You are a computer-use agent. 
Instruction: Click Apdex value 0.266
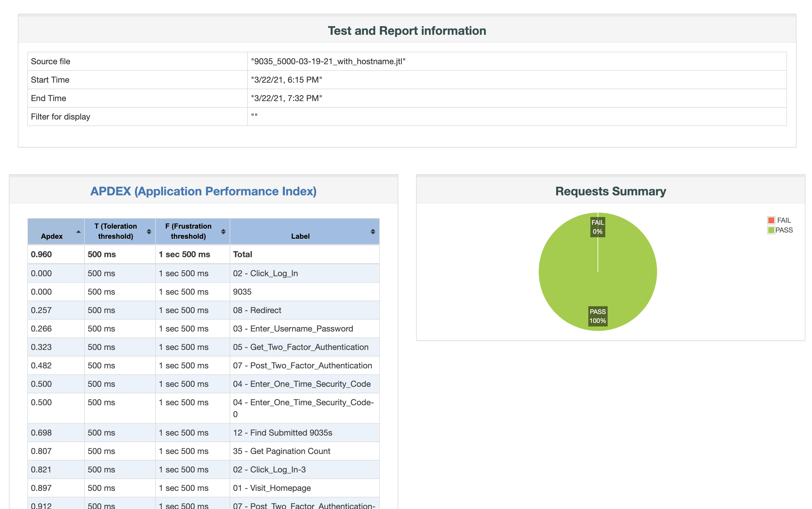point(41,329)
